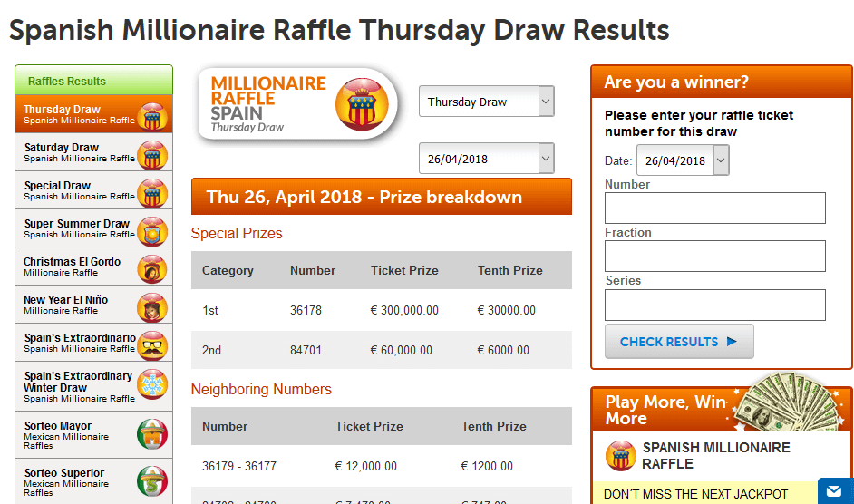The width and height of the screenshot is (854, 504).
Task: Click the Saturday Draw raffle shield icon
Action: (x=152, y=155)
